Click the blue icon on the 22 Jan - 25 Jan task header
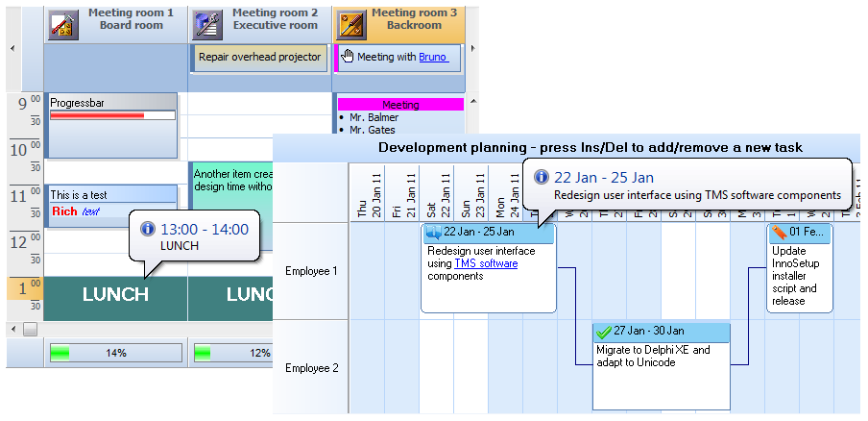The width and height of the screenshot is (868, 421). [432, 233]
